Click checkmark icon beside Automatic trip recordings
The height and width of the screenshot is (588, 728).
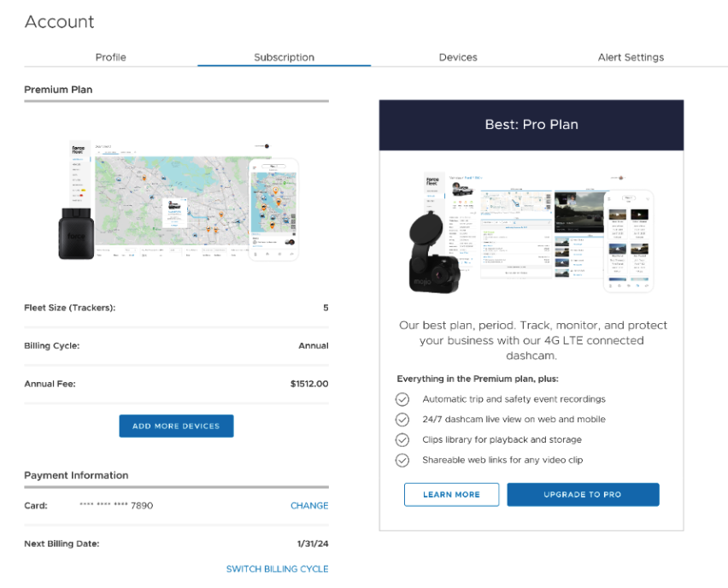402,399
